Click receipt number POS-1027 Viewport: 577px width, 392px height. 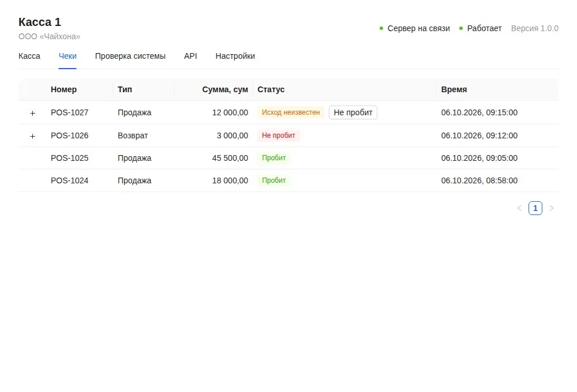click(70, 112)
